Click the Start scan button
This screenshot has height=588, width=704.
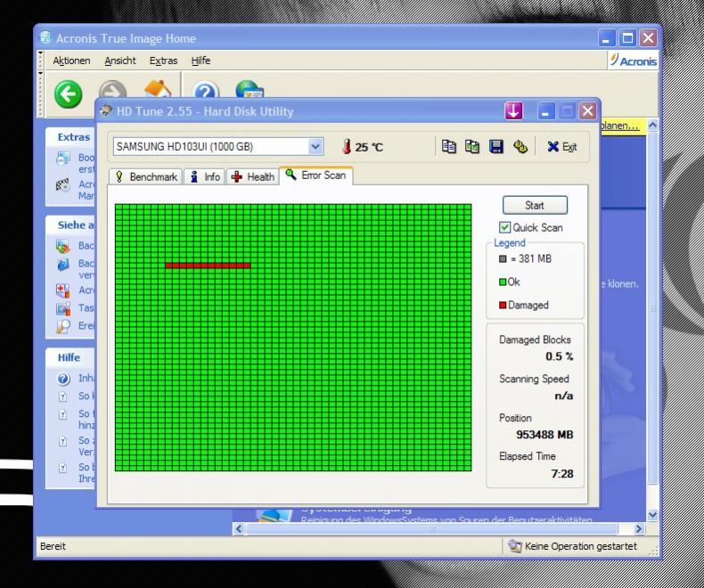(535, 205)
